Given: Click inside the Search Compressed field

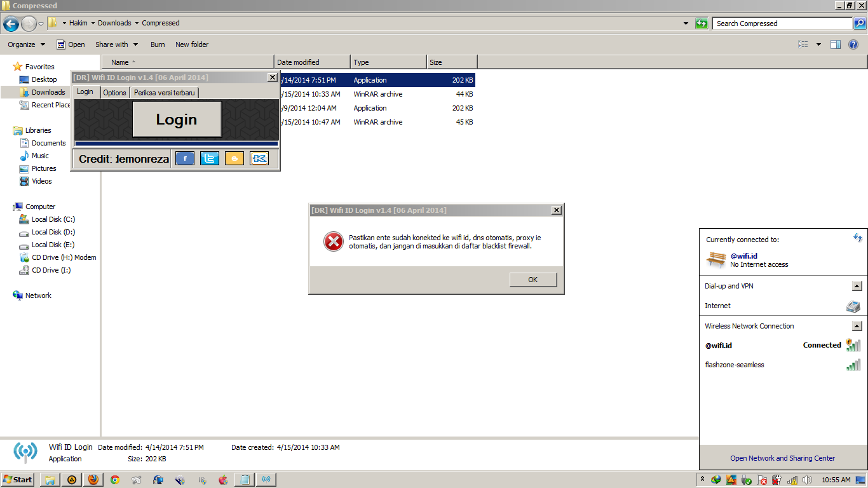Looking at the screenshot, I should click(x=782, y=24).
